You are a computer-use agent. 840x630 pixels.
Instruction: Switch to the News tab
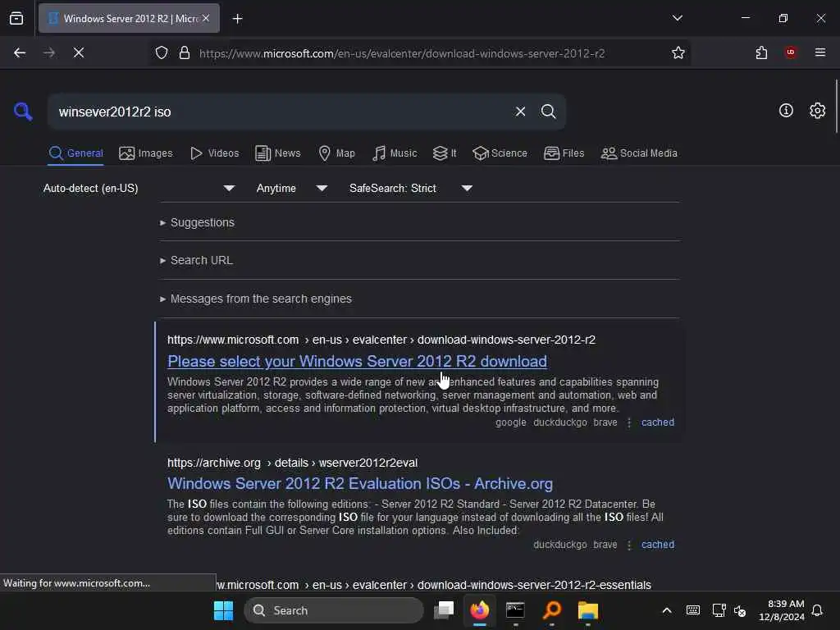click(x=277, y=153)
